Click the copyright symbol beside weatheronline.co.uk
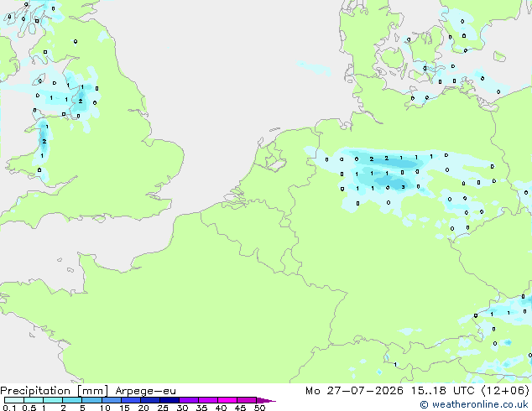Screen dimensions: 532x411 424,404
